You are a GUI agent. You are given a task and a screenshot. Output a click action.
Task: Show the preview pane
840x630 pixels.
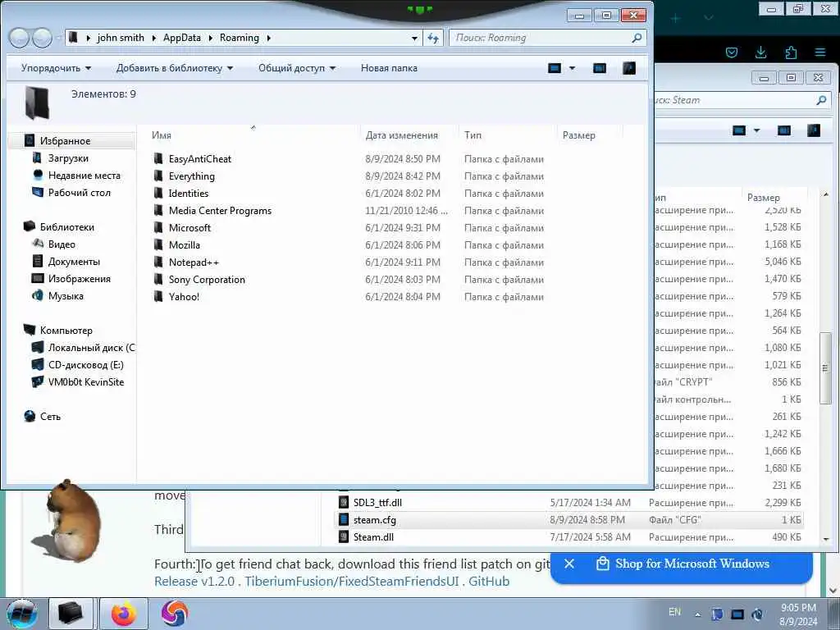(x=600, y=68)
